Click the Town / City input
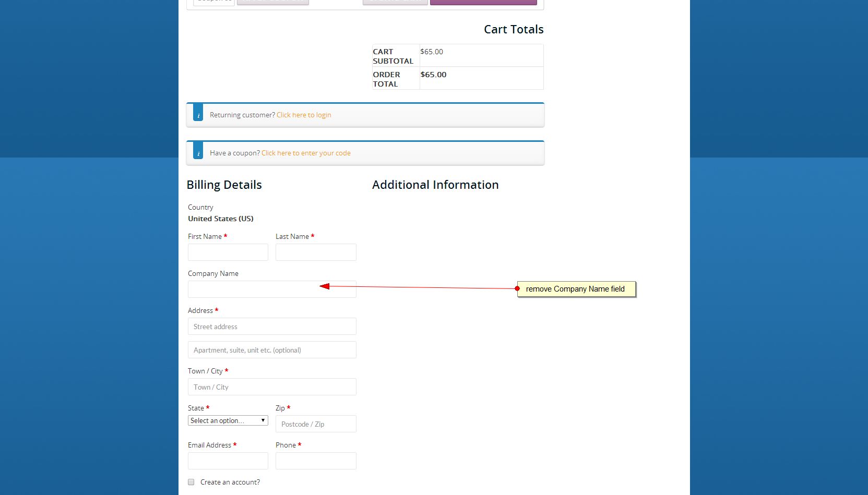This screenshot has width=868, height=495. pos(272,387)
